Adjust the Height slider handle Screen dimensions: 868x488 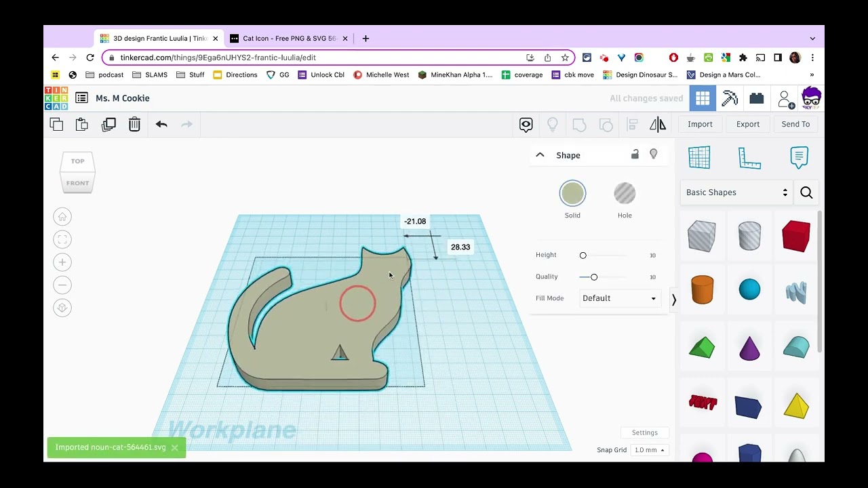click(583, 256)
